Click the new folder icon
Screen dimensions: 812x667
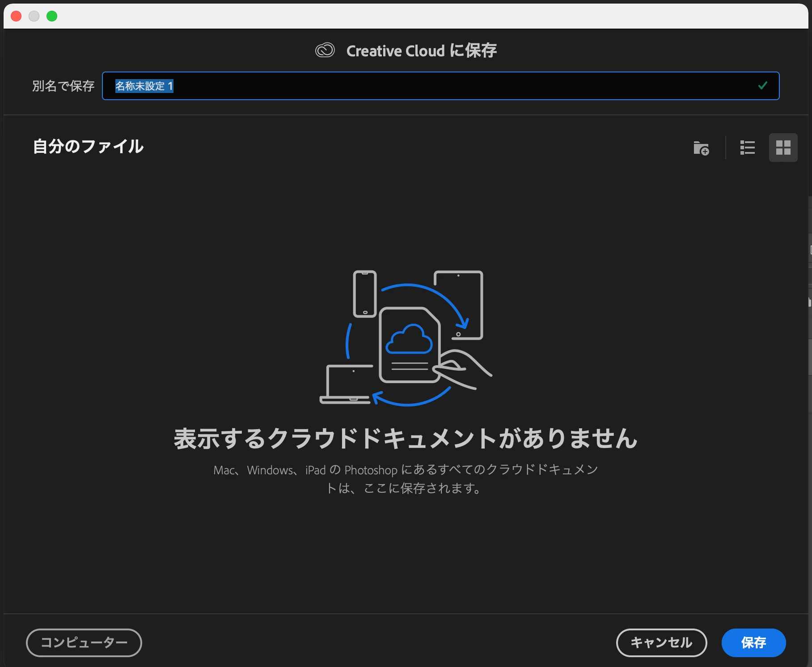coord(701,148)
